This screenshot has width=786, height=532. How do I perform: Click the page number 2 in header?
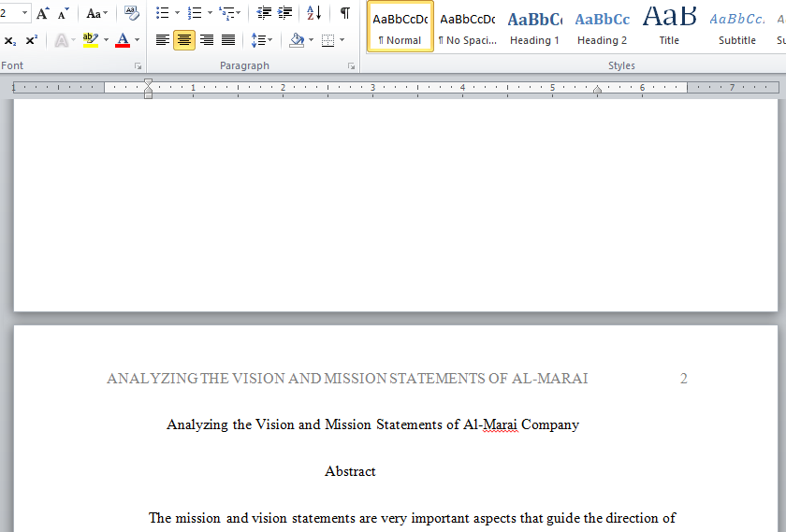pos(683,379)
